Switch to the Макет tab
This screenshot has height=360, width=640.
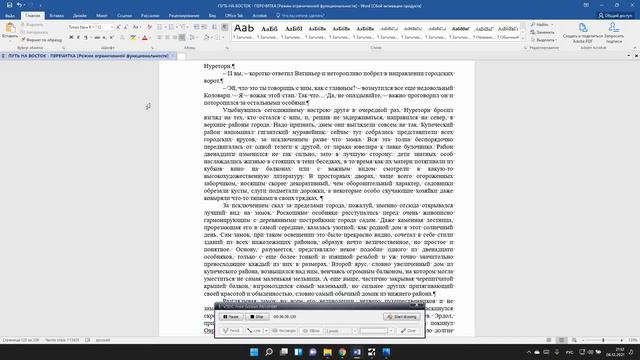tap(102, 16)
